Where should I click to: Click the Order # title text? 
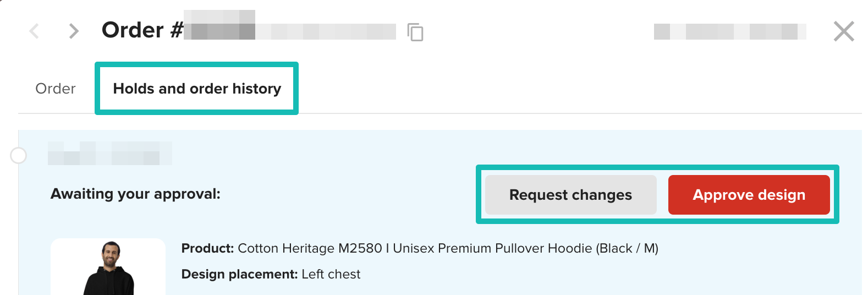tap(142, 30)
